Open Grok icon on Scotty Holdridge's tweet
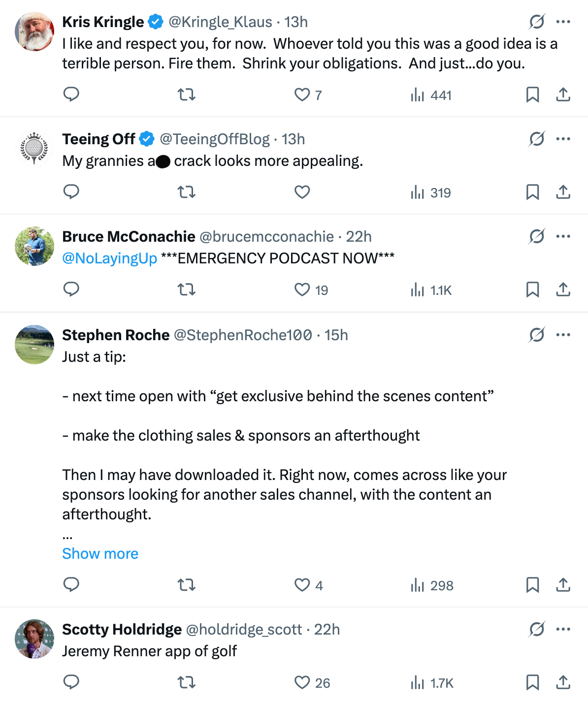This screenshot has width=588, height=703. (536, 629)
